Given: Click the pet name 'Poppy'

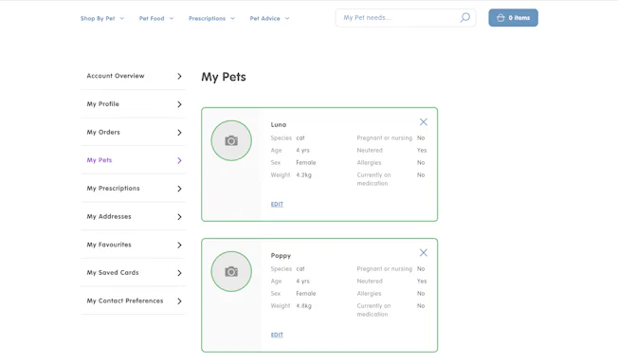Looking at the screenshot, I should click(281, 256).
